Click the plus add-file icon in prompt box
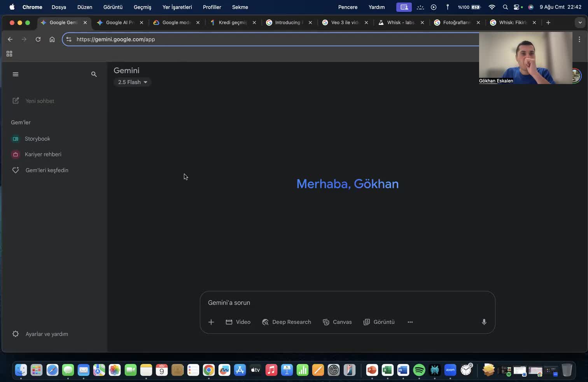Screen dimensions: 588x382 211,322
